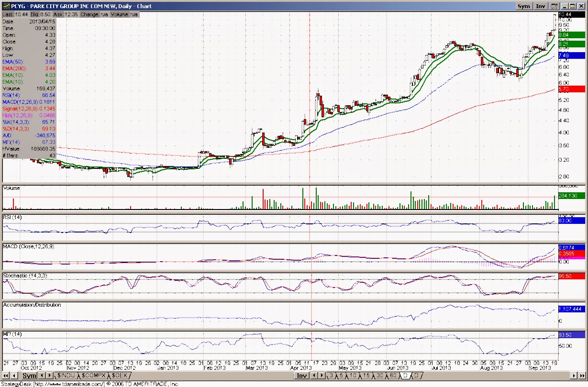Select the $OEX symbol tab
The image size is (588, 387).
coord(120,376)
